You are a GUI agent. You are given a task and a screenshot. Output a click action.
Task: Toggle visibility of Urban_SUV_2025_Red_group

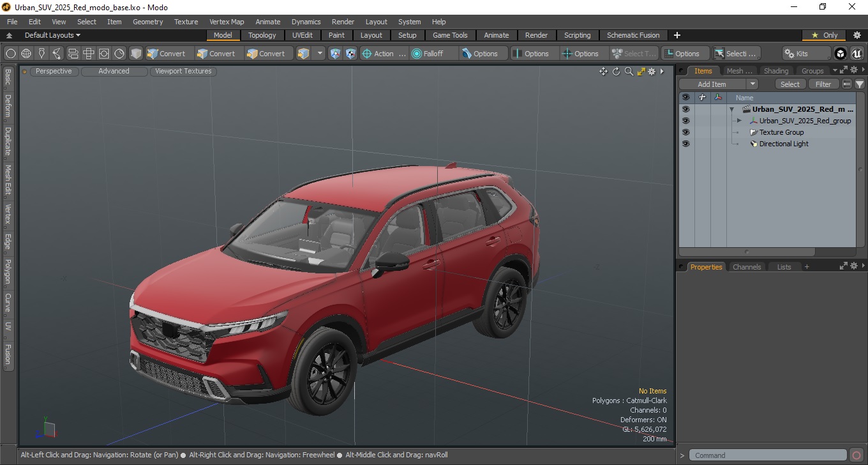click(x=686, y=121)
